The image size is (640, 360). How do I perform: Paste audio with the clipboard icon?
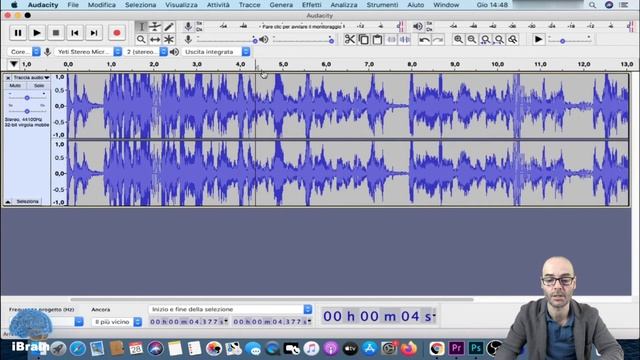pyautogui.click(x=378, y=40)
